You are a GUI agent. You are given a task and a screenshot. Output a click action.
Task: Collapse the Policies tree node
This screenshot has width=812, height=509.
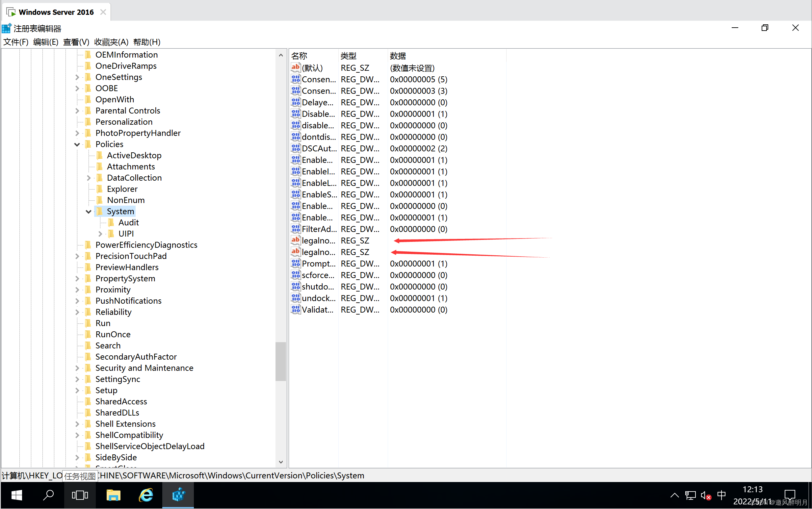click(x=77, y=144)
